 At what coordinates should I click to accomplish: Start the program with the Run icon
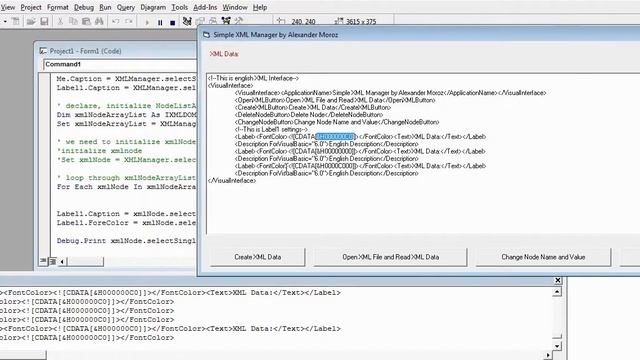coord(147,22)
